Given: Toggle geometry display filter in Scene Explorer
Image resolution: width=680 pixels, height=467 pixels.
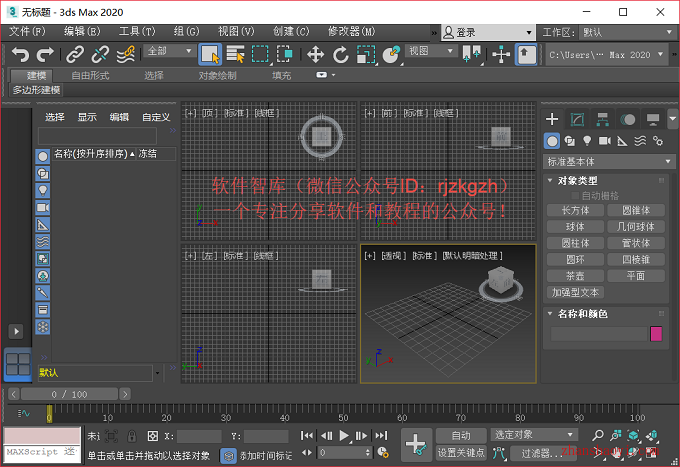Looking at the screenshot, I should [42, 157].
